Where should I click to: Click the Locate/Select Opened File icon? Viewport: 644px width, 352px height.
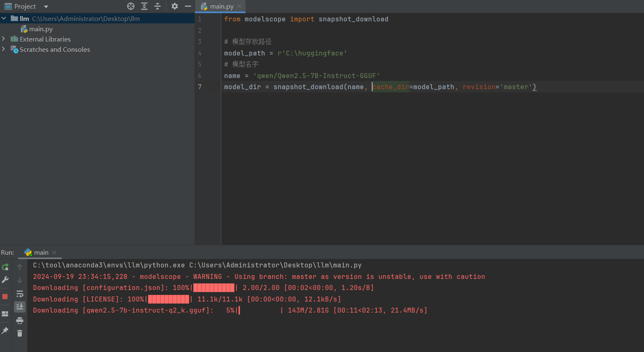point(131,6)
